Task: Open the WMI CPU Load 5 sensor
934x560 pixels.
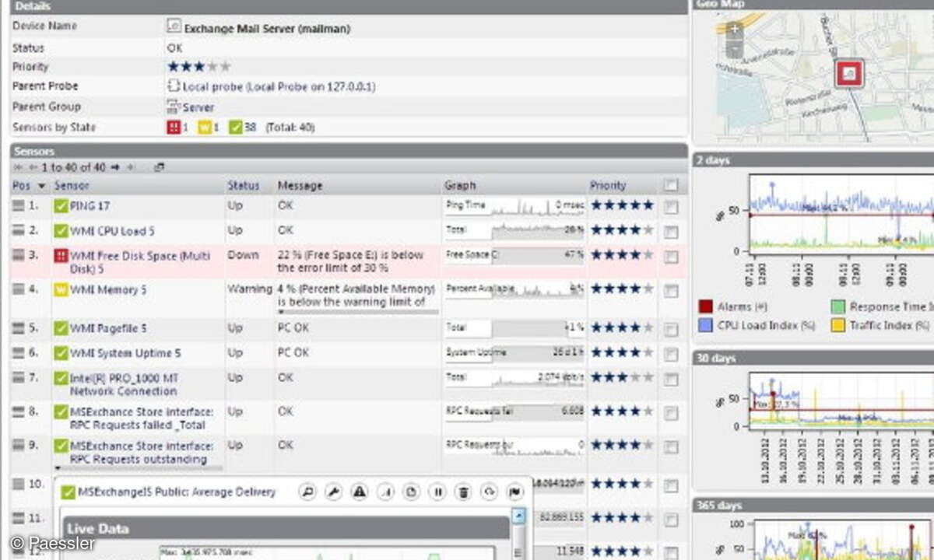Action: 112,231
